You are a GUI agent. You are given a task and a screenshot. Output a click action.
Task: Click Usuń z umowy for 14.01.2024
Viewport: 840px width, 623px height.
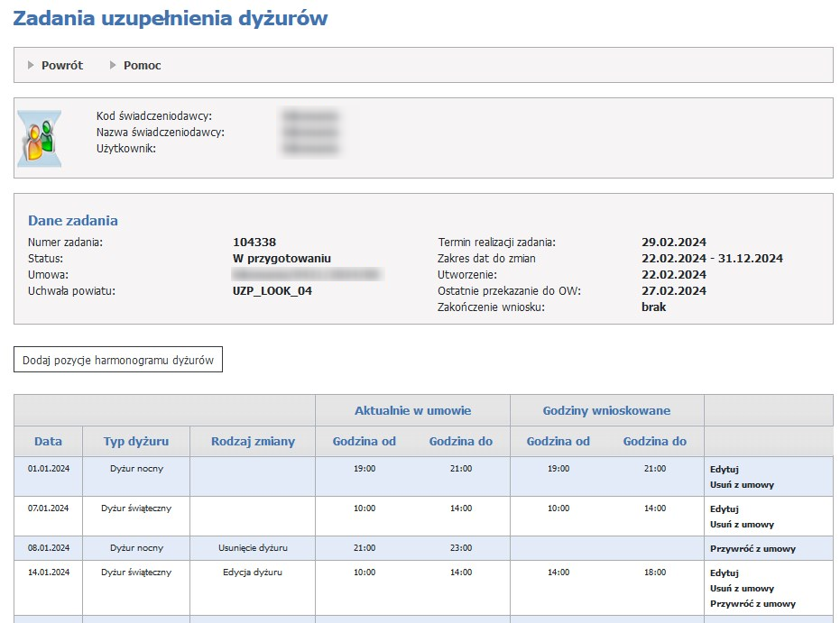742,589
